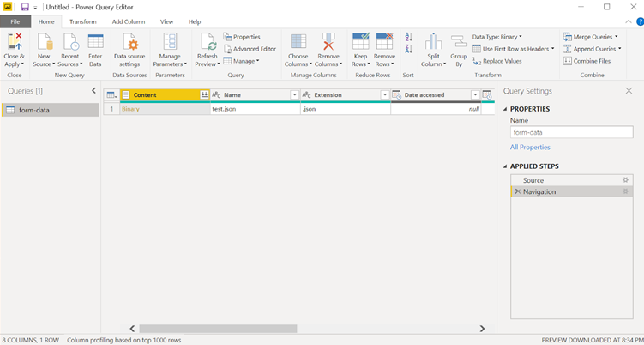Click the Close & Apply icon
The height and width of the screenshot is (345, 644).
pos(15,41)
